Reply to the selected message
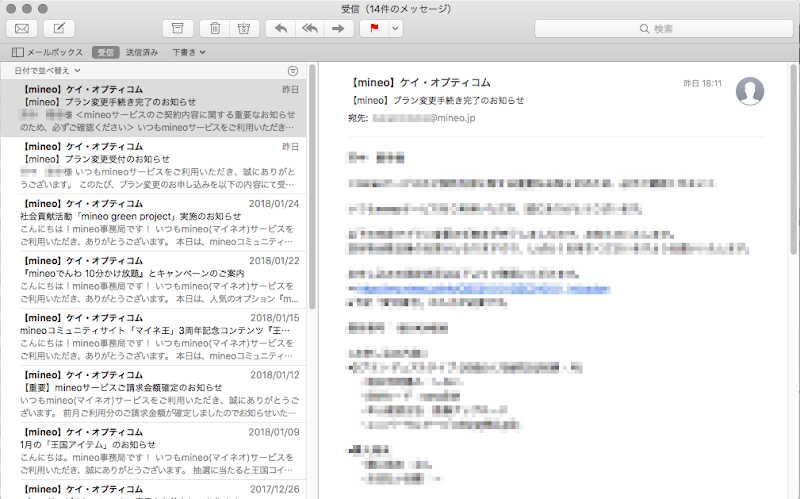This screenshot has width=800, height=499. coord(281,29)
